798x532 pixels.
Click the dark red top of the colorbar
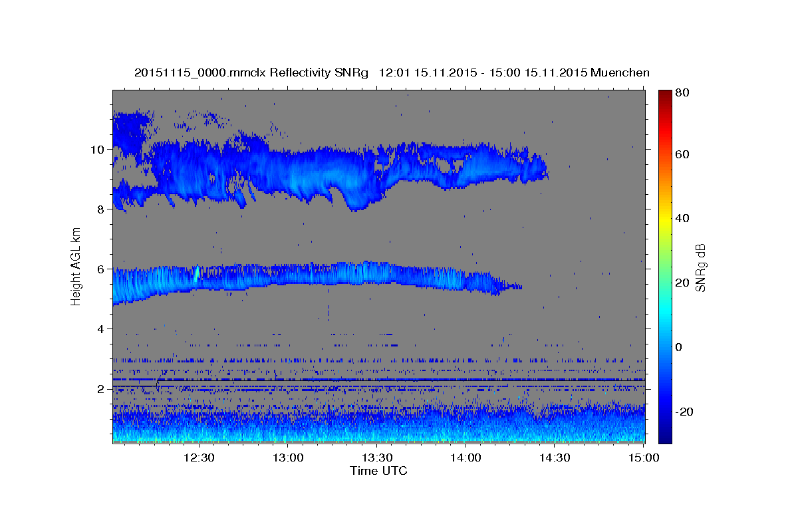[x=665, y=94]
